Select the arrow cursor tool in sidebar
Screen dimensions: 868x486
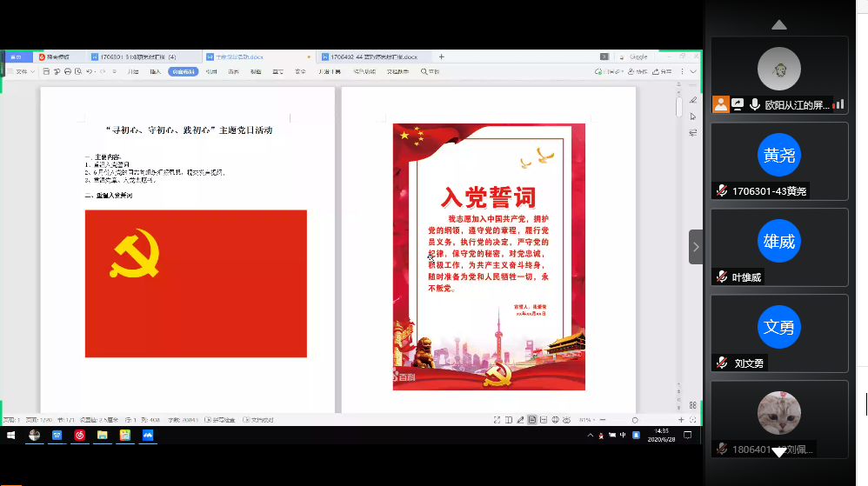(693, 116)
